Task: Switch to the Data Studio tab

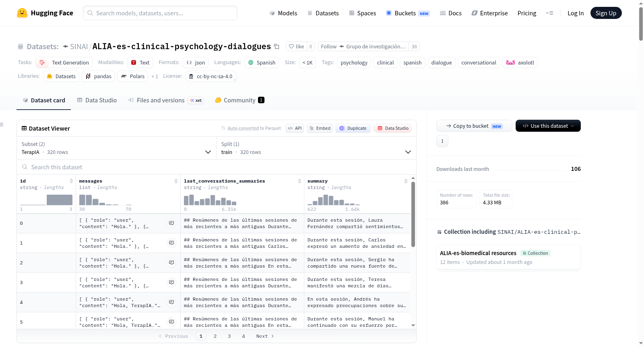Action: tap(97, 100)
